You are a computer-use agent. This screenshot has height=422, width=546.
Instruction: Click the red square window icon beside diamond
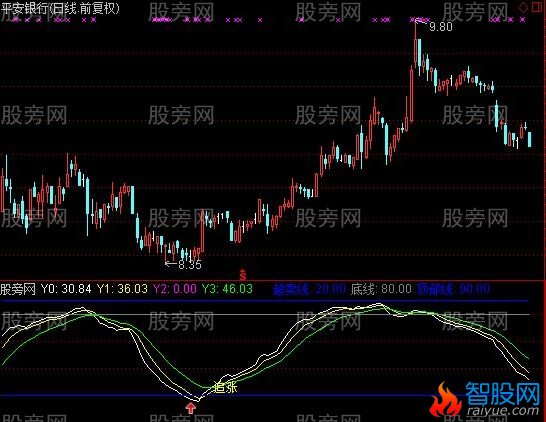click(537, 7)
